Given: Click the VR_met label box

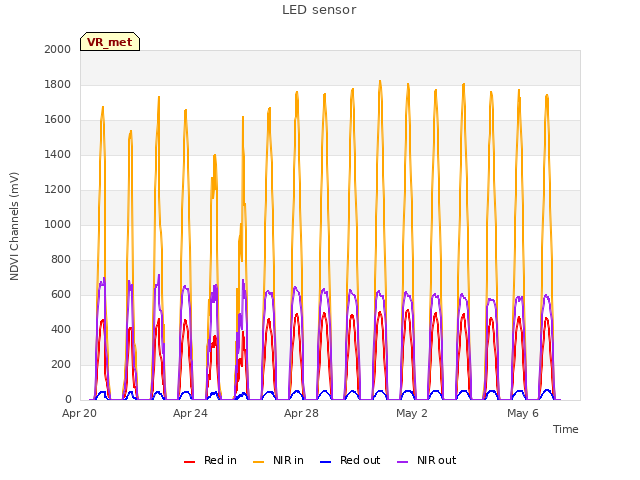Looking at the screenshot, I should (110, 42).
